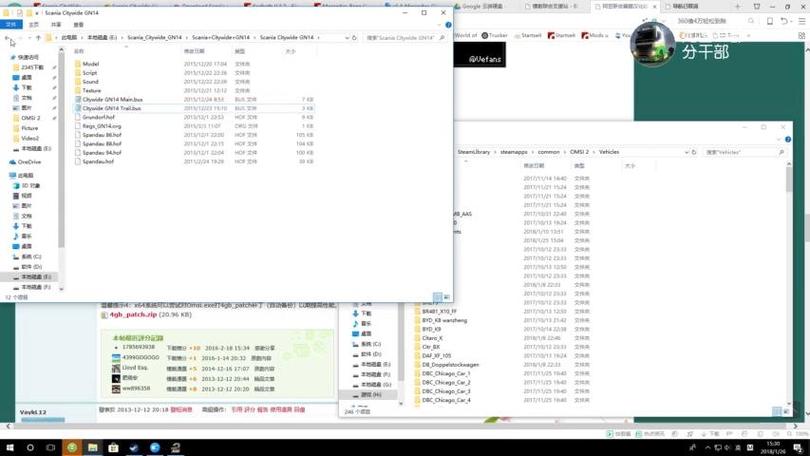
Task: Select Game (H:) drive in Vehicles sidebar
Action: point(371,395)
